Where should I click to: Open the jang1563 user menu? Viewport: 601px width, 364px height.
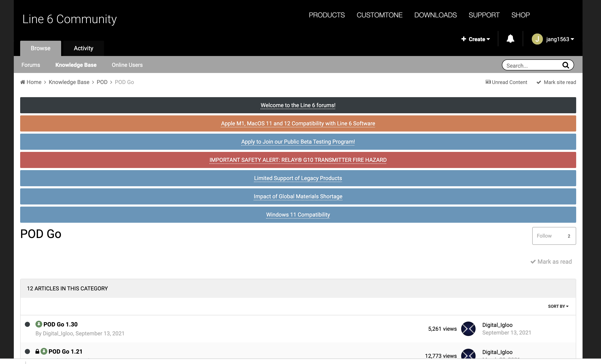pyautogui.click(x=560, y=39)
